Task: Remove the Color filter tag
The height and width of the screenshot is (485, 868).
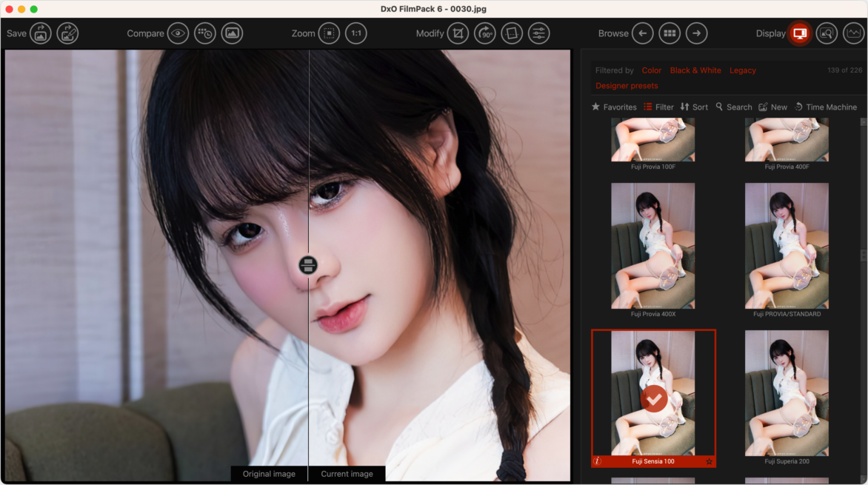Action: click(652, 70)
